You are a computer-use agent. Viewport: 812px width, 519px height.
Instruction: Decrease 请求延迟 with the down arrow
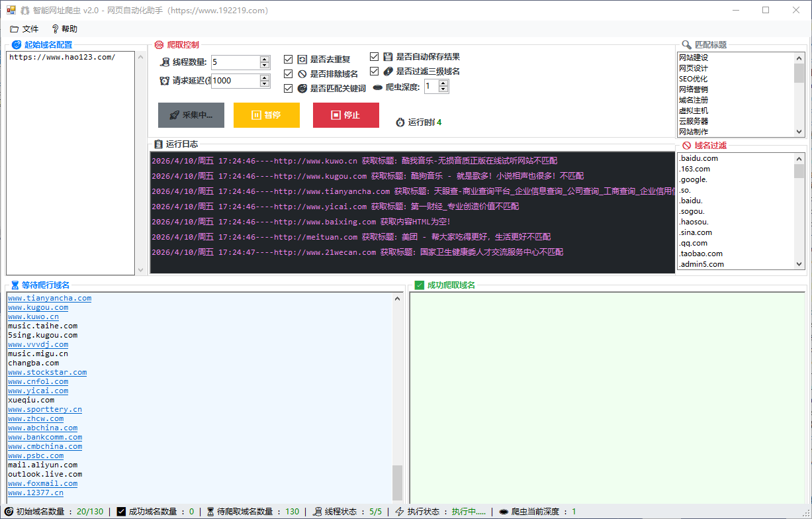(x=265, y=83)
